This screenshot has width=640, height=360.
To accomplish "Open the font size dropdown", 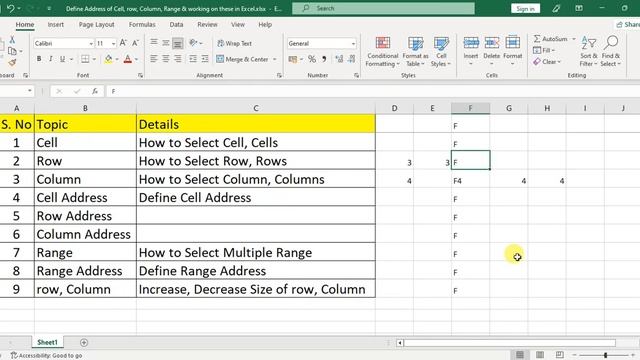I will [x=113, y=43].
